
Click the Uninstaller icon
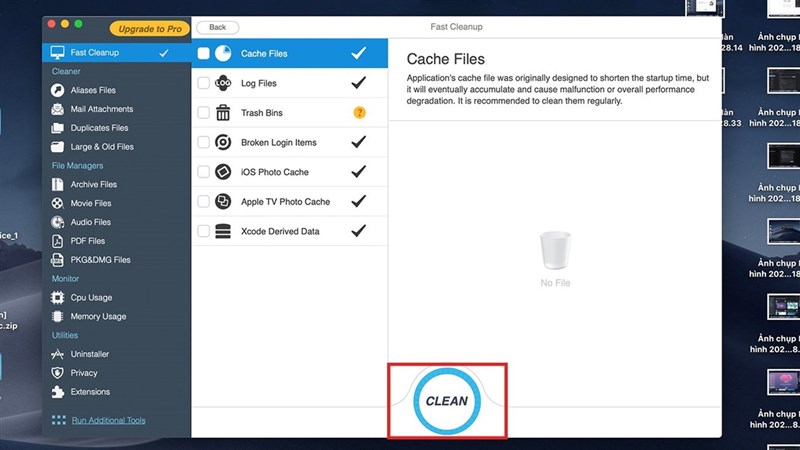click(x=57, y=354)
